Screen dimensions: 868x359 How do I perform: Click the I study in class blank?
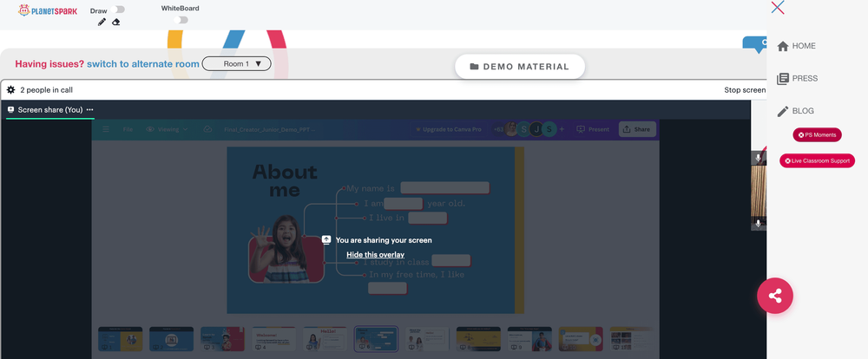pos(451,261)
